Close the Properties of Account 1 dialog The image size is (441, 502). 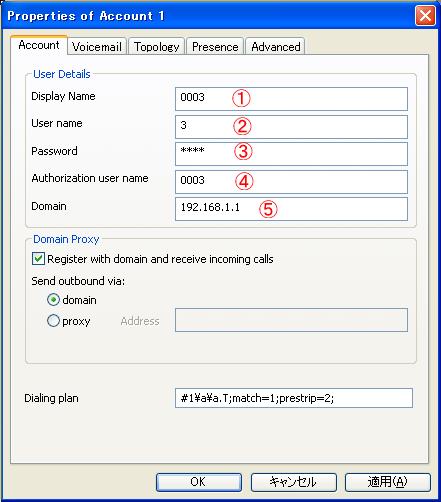tap(425, 15)
